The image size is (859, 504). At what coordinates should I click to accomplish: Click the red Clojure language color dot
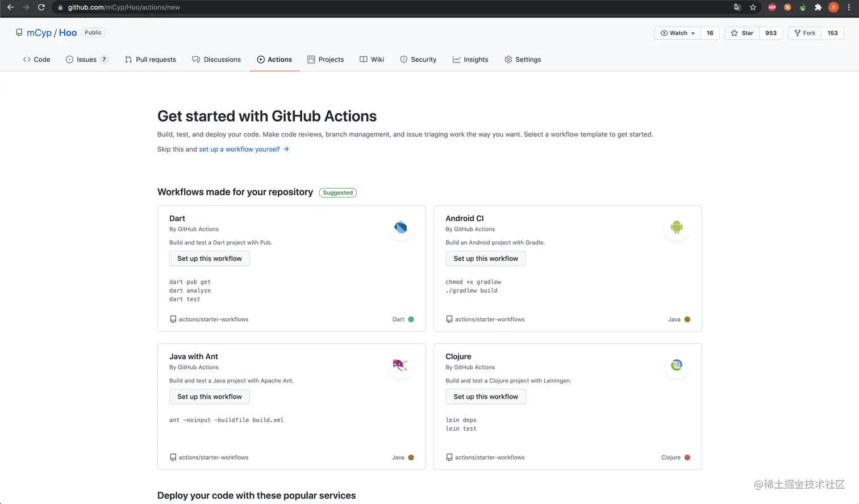coord(687,457)
